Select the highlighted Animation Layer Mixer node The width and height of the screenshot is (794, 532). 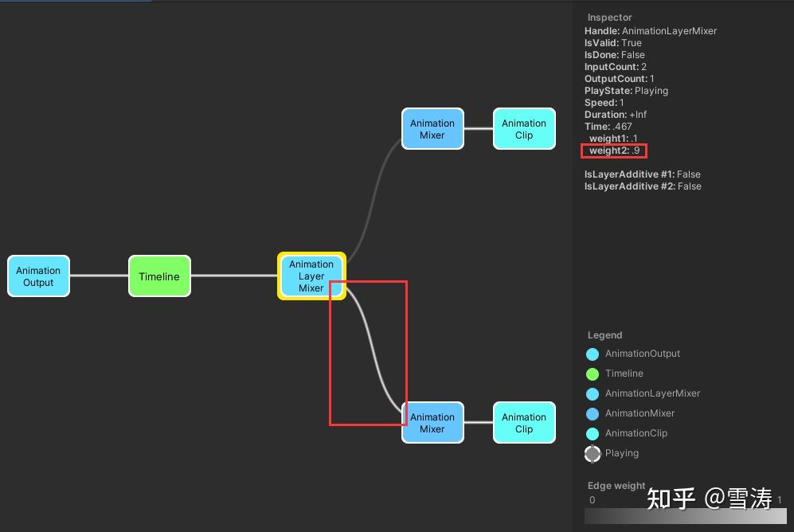click(311, 276)
